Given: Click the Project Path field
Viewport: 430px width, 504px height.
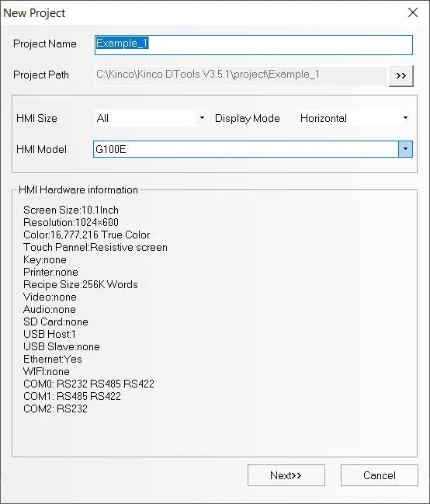Looking at the screenshot, I should tap(241, 75).
